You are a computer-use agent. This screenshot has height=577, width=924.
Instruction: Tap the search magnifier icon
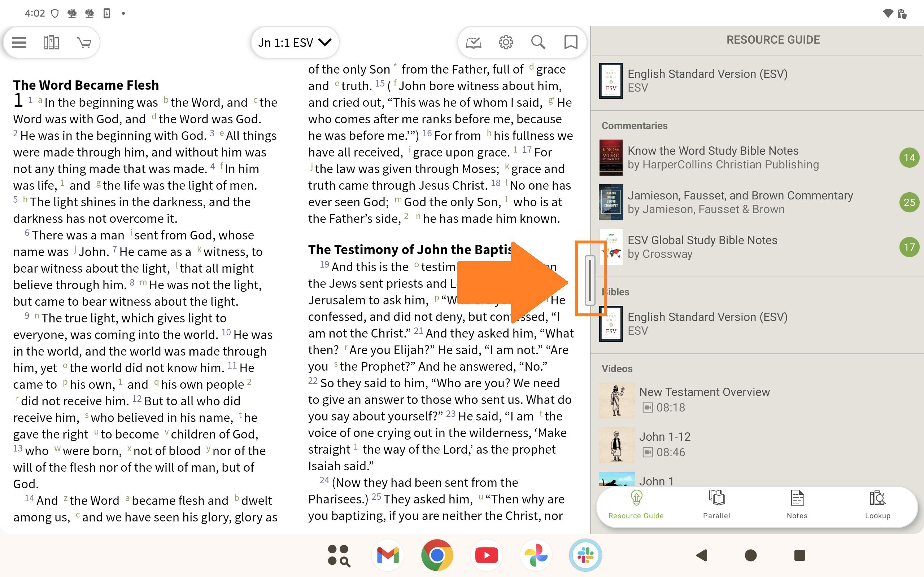coord(538,42)
